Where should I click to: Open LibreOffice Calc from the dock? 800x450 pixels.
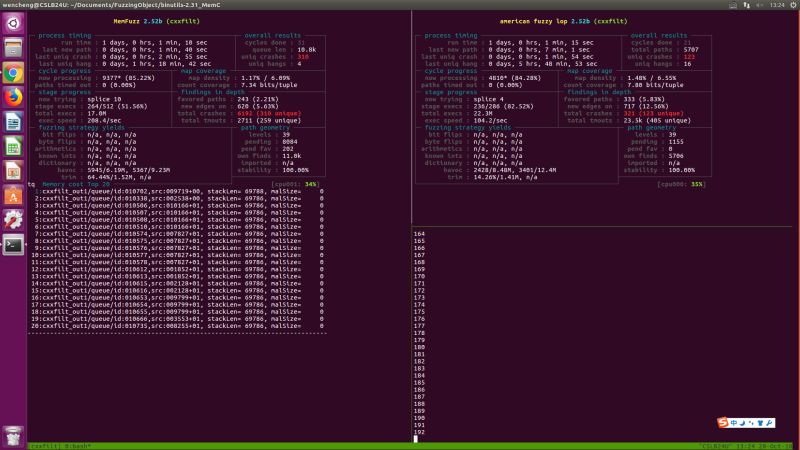coord(13,147)
